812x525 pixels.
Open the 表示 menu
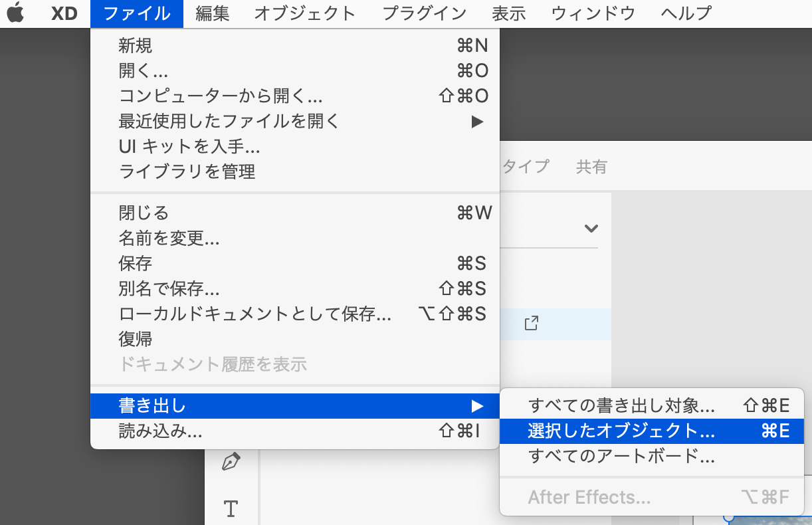click(x=509, y=13)
